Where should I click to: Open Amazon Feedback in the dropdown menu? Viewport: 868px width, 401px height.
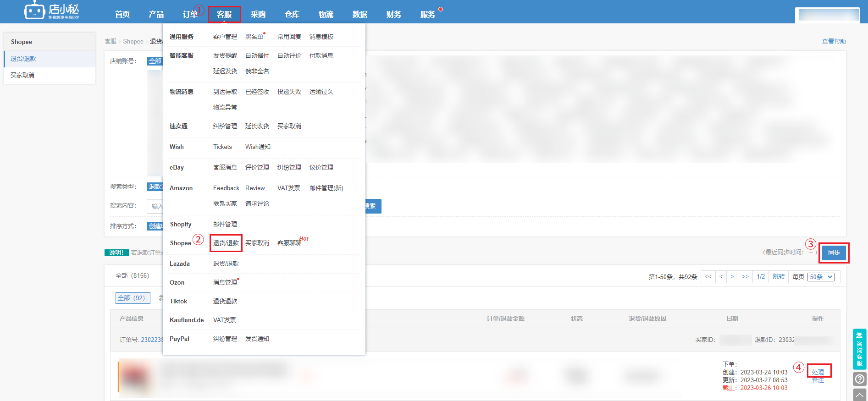(226, 188)
